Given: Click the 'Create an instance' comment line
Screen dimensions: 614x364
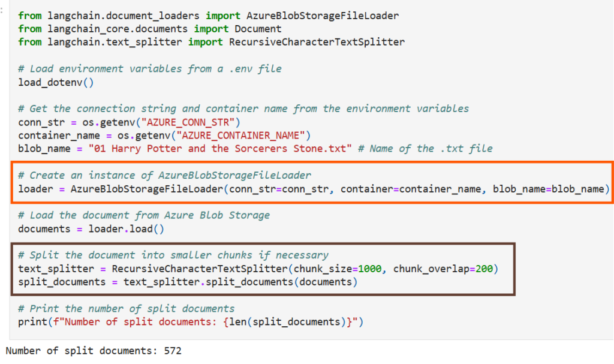Looking at the screenshot, I should coord(164,175).
